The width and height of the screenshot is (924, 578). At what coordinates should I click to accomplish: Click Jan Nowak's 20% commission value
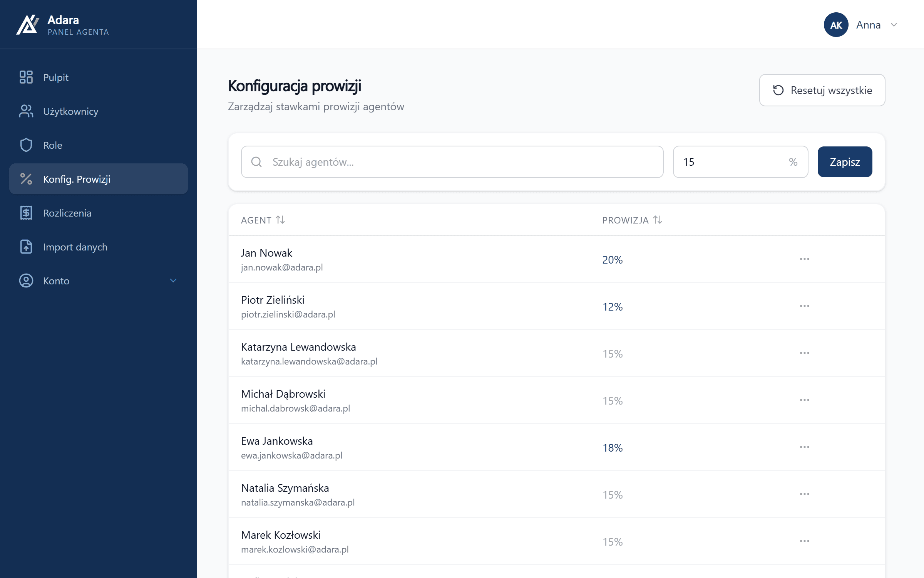pos(613,260)
